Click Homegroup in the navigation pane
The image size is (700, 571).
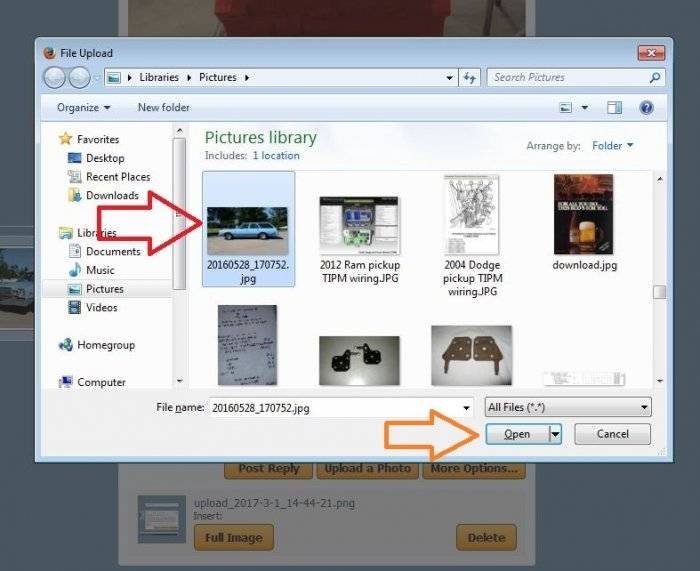[x=105, y=345]
